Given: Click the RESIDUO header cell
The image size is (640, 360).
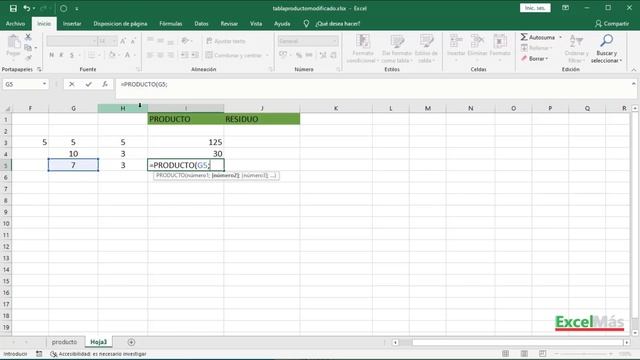Looking at the screenshot, I should [262, 119].
